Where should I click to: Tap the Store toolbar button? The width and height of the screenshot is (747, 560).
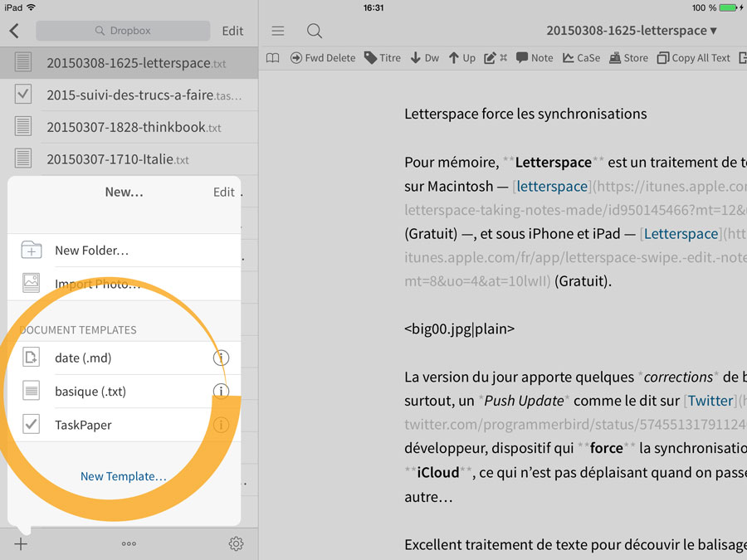(x=629, y=58)
